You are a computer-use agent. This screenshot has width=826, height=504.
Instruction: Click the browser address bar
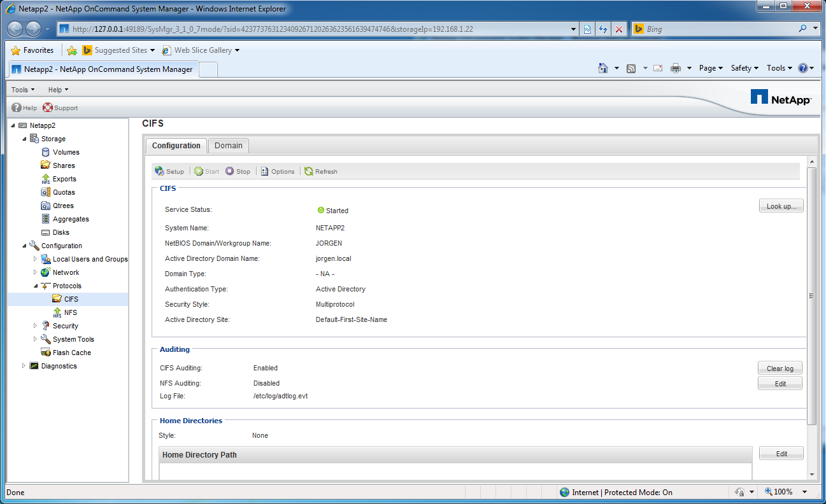pyautogui.click(x=318, y=29)
